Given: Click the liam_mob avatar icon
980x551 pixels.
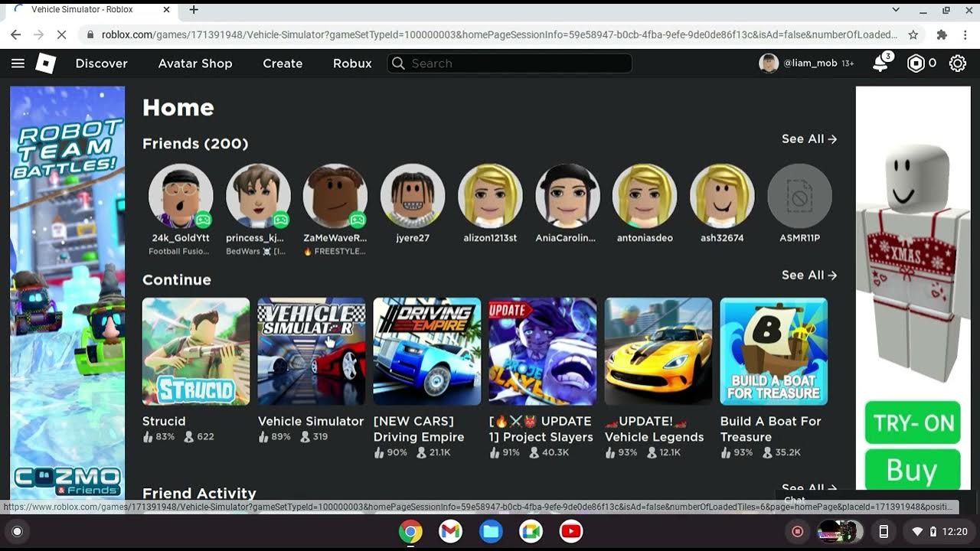Looking at the screenshot, I should (769, 64).
